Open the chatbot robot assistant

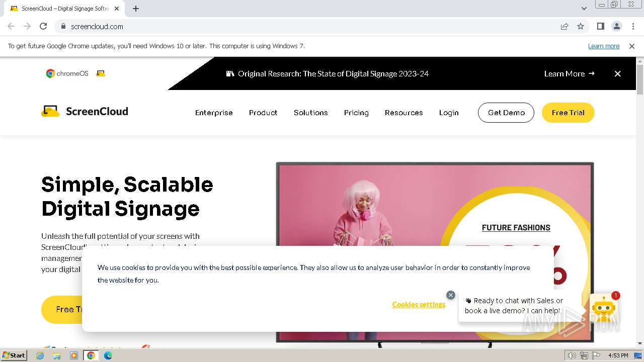click(603, 308)
